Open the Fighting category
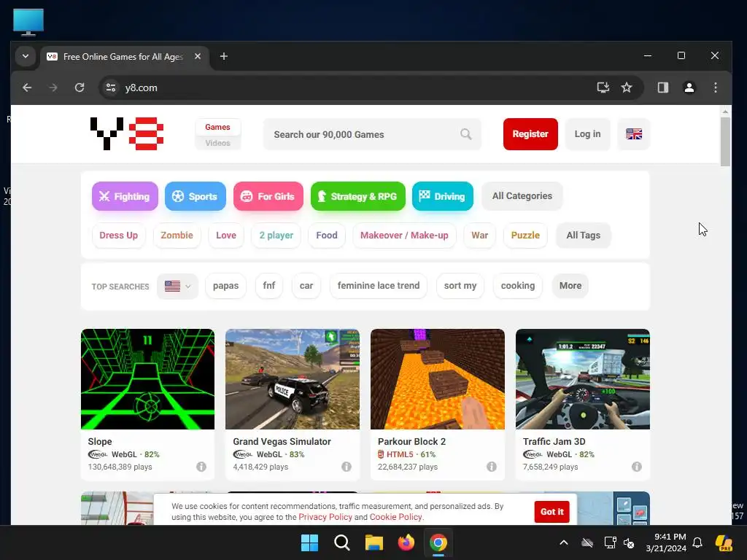The image size is (747, 560). click(125, 196)
